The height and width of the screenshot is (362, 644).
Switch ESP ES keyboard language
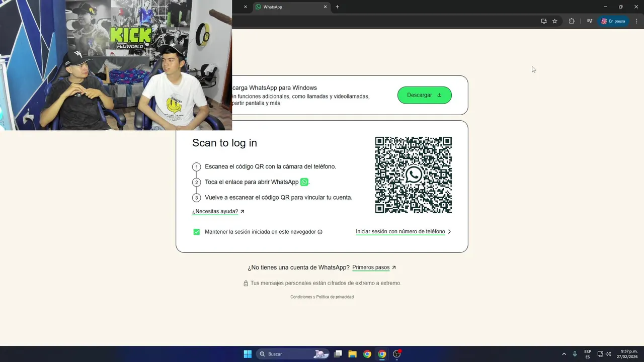pos(588,354)
